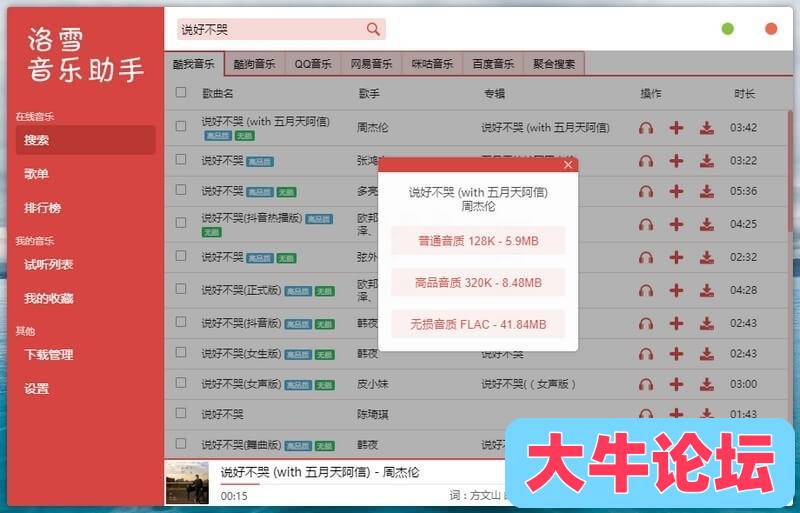Image resolution: width=800 pixels, height=513 pixels.
Task: Click singer 皮小妹 in the list
Action: pyautogui.click(x=372, y=384)
